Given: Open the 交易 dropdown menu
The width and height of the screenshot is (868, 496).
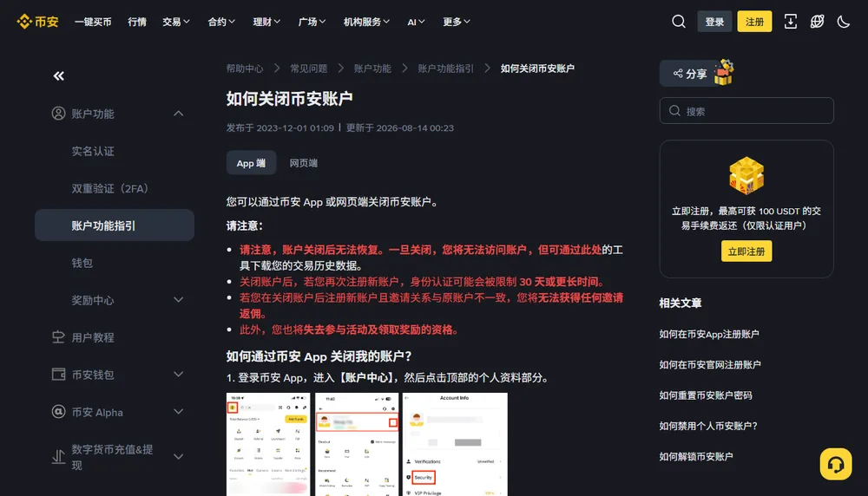Looking at the screenshot, I should click(176, 22).
